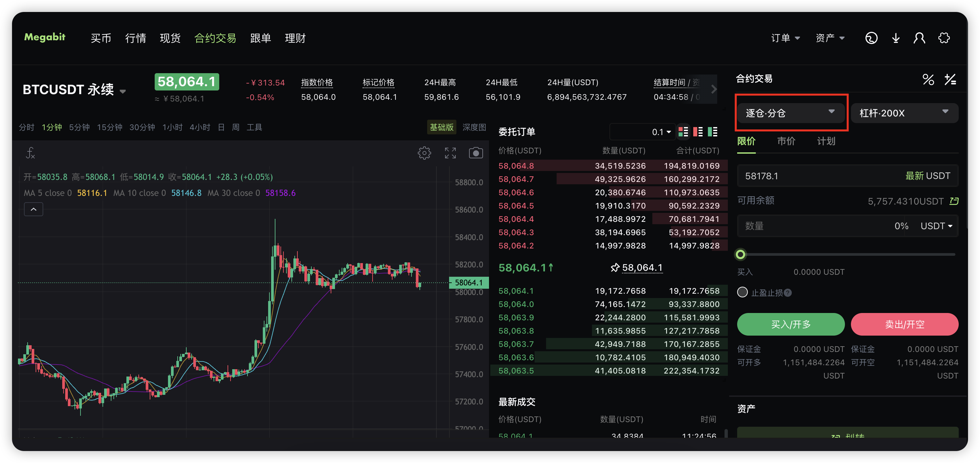Click the percent fee-rate icon
The width and height of the screenshot is (980, 463).
click(928, 79)
